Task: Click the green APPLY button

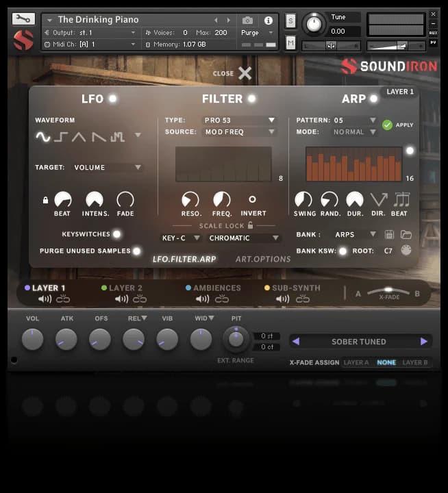Action: [388, 125]
